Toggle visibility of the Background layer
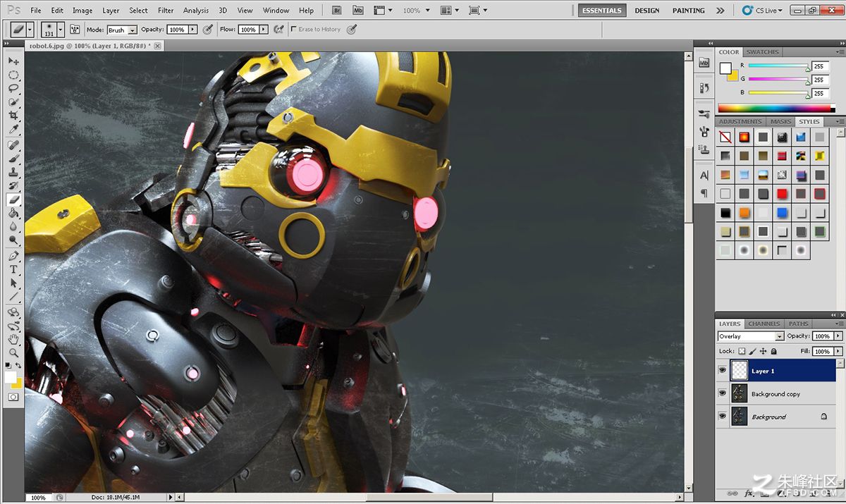846x504 pixels. pyautogui.click(x=723, y=417)
